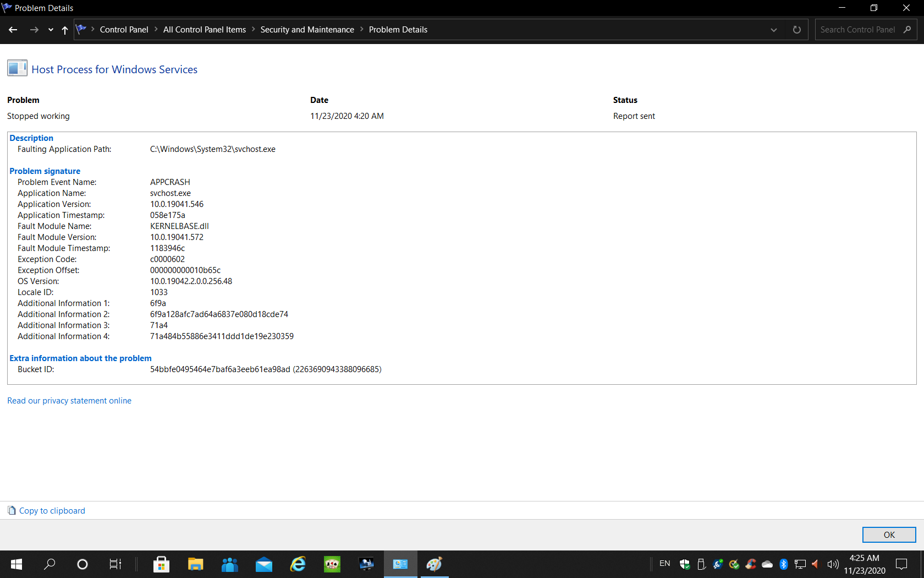Switch to Control Panel taskbar window

click(400, 564)
